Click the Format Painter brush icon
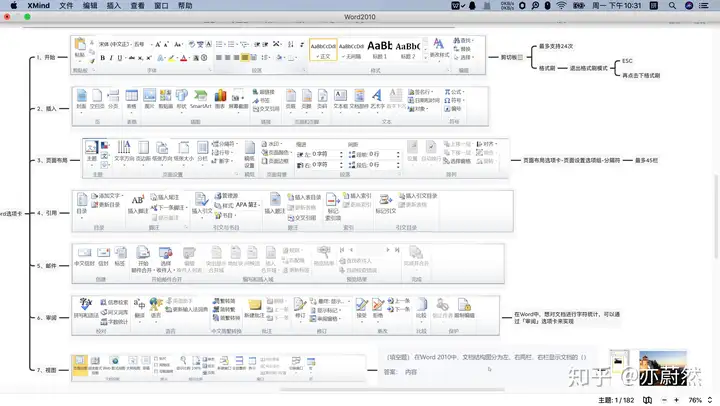The image size is (720, 406). (x=92, y=60)
